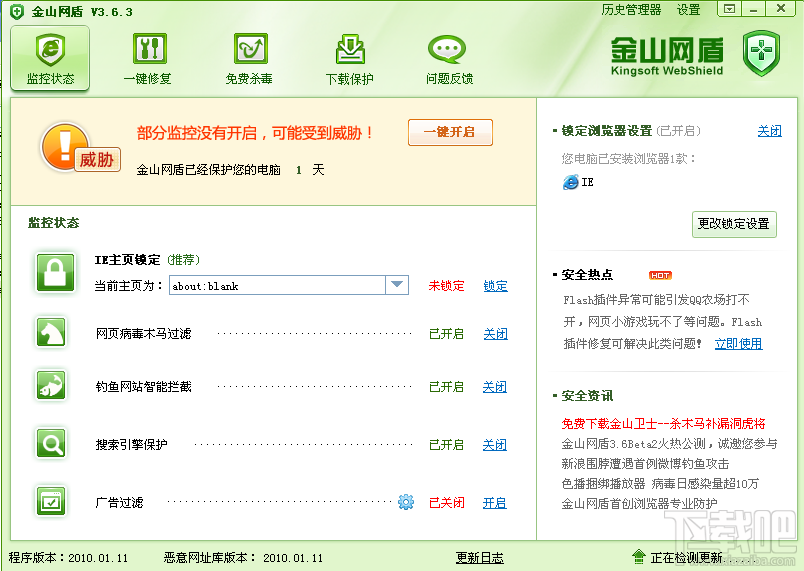The width and height of the screenshot is (804, 571).
Task: Click 更改锁定设置 button
Action: tap(734, 224)
